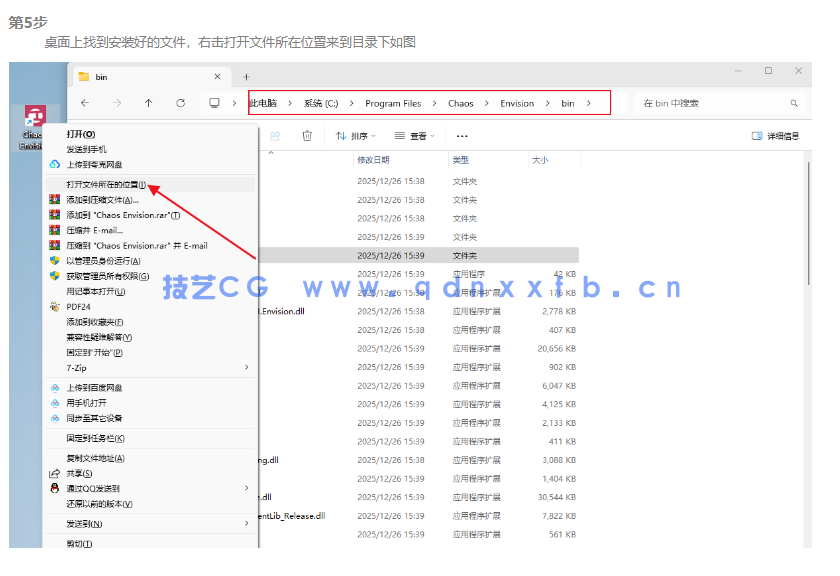Image resolution: width=840 pixels, height=576 pixels.
Task: Click Program Files in the breadcrumb path
Action: 392,102
